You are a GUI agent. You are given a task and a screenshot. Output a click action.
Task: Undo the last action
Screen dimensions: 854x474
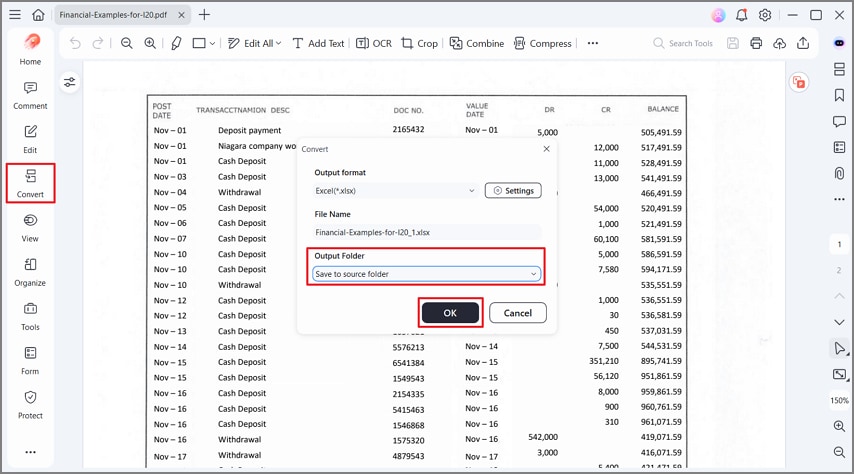pos(75,43)
